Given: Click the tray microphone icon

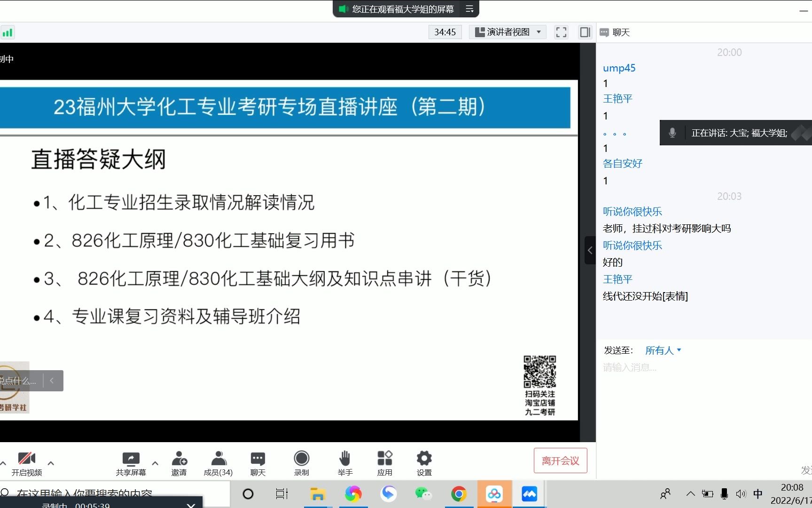Looking at the screenshot, I should pyautogui.click(x=724, y=494).
